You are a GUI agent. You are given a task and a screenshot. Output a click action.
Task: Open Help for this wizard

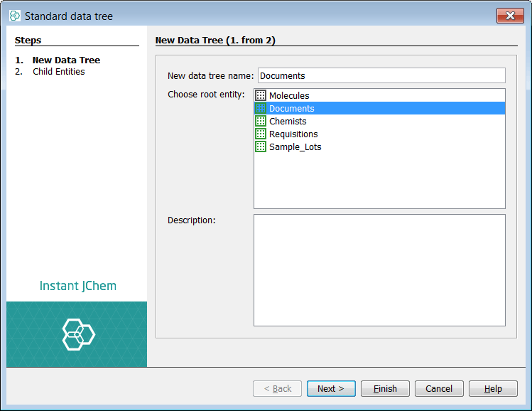click(x=493, y=388)
